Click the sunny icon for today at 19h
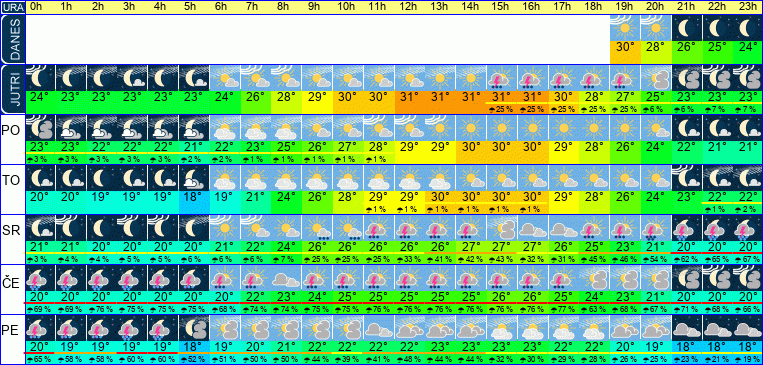Image resolution: width=763 pixels, height=365 pixels. tap(625, 28)
